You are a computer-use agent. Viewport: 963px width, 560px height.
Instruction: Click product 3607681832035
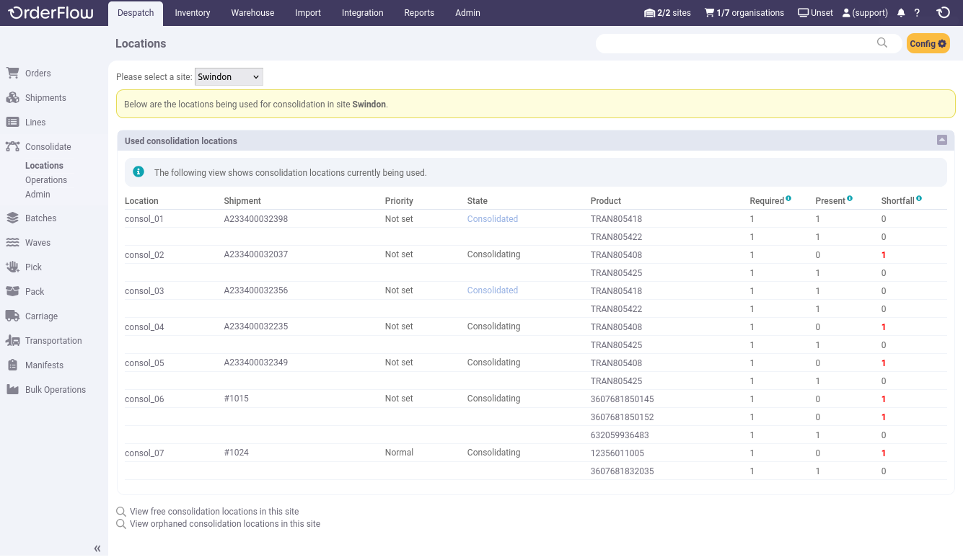pyautogui.click(x=622, y=471)
